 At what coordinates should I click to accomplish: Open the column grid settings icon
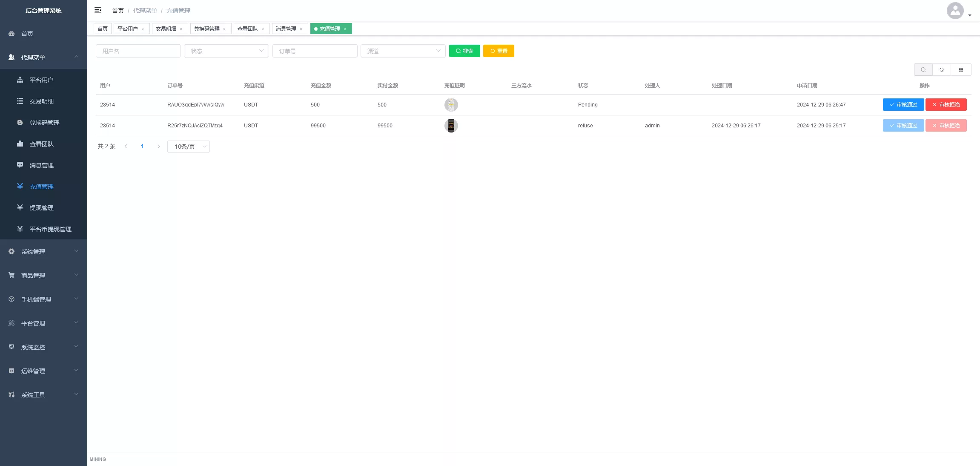click(961, 69)
